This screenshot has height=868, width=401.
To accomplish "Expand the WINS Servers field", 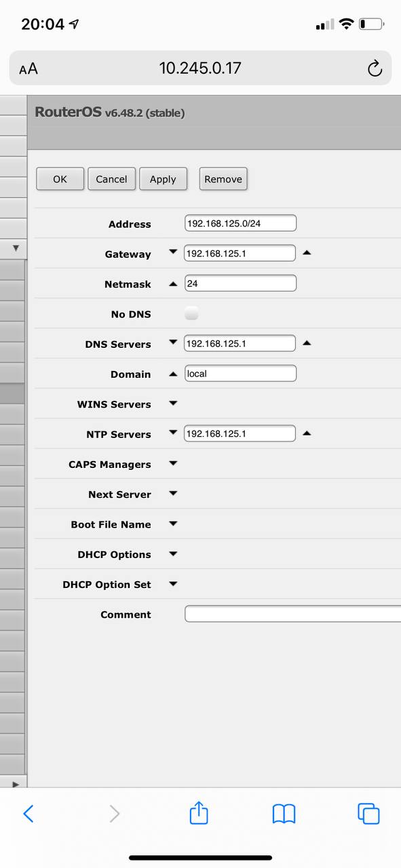I will (173, 403).
